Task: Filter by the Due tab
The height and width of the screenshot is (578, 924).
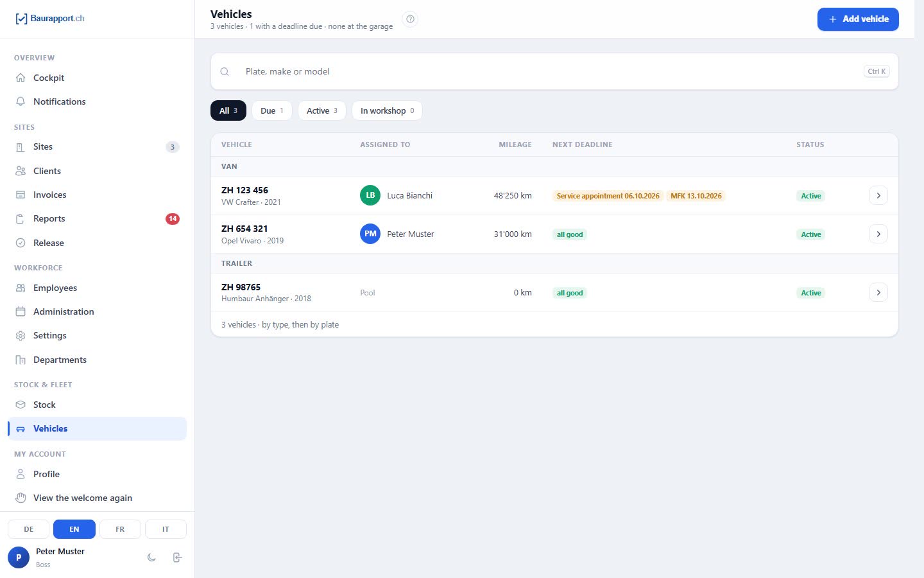Action: [x=272, y=110]
